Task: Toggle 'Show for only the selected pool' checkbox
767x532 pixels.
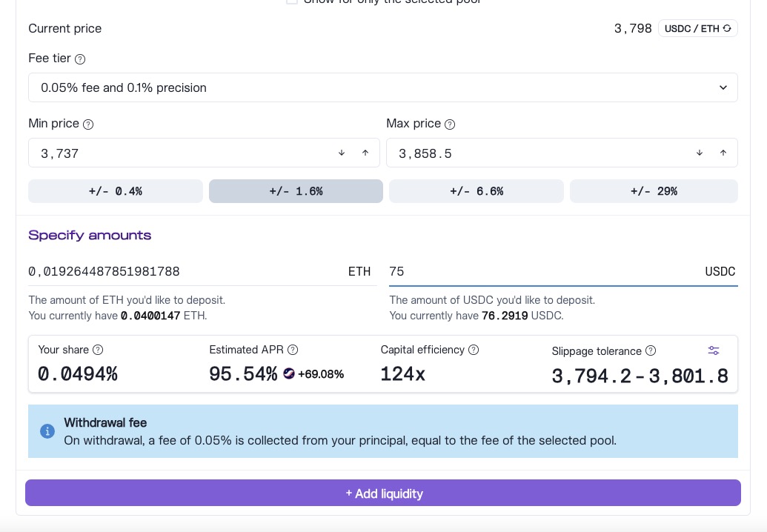Action: tap(292, 1)
